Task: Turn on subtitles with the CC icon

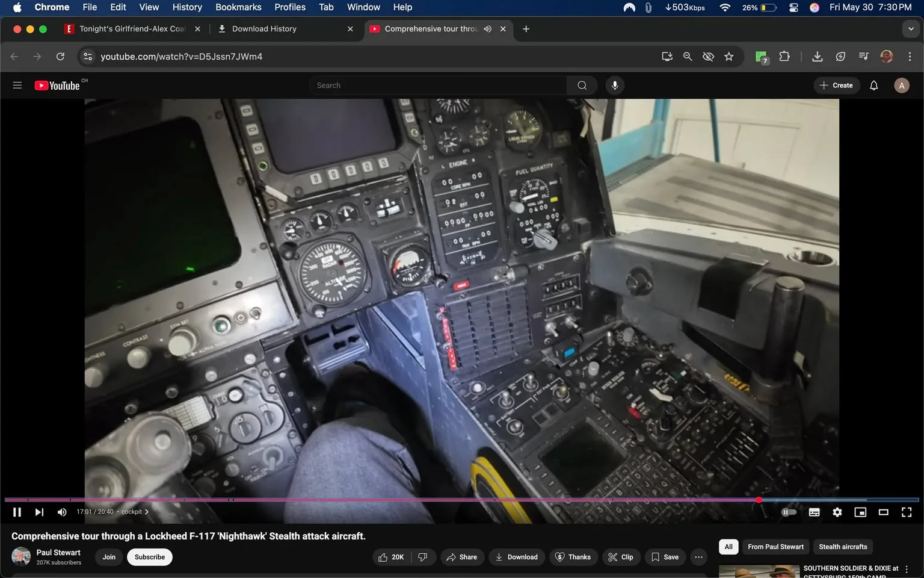Action: pos(814,512)
